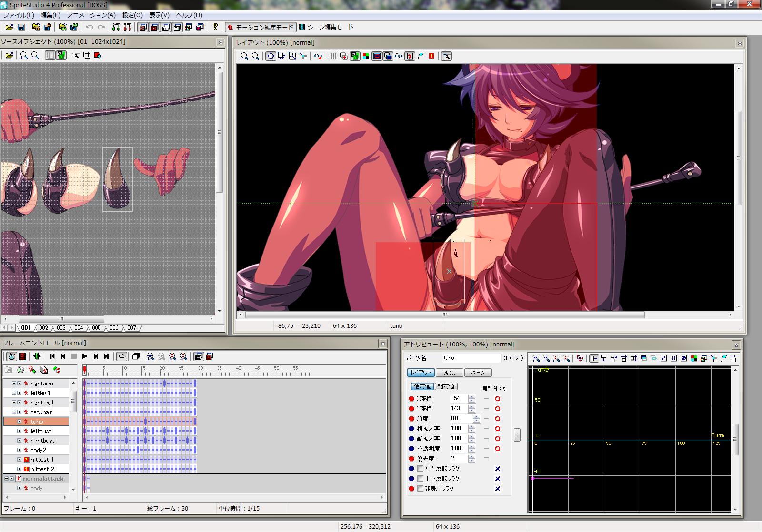Screen dimensions: 762x532
Task: Step to the previous frame
Action: click(x=63, y=356)
